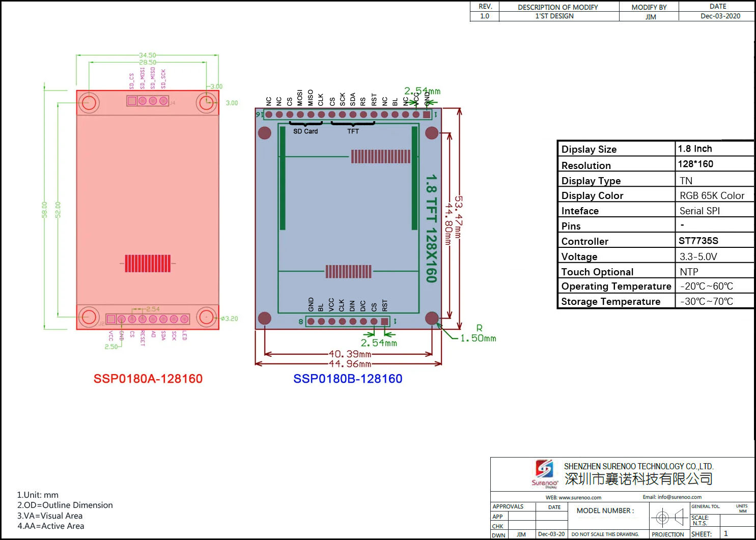Image resolution: width=756 pixels, height=540 pixels.
Task: Click the projection symbol in the title block
Action: pyautogui.click(x=669, y=518)
